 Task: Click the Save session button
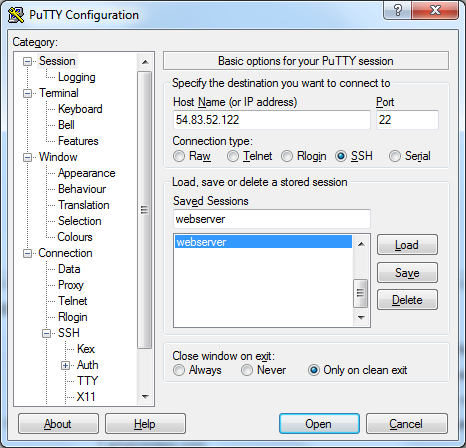tap(407, 273)
